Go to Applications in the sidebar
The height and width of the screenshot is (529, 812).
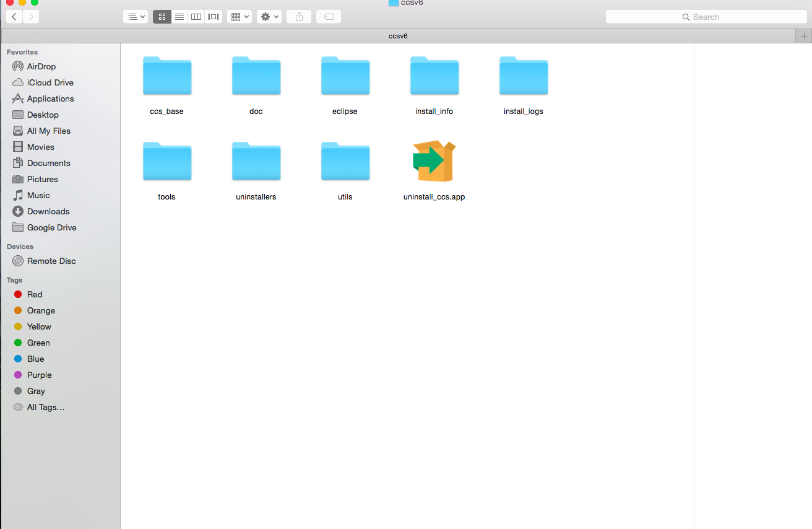point(42,98)
